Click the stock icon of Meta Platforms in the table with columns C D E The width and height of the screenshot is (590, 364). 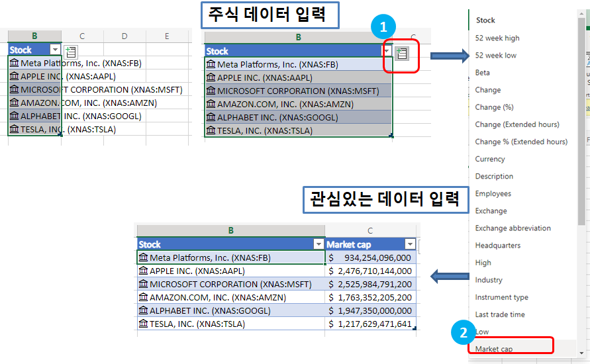coord(15,63)
